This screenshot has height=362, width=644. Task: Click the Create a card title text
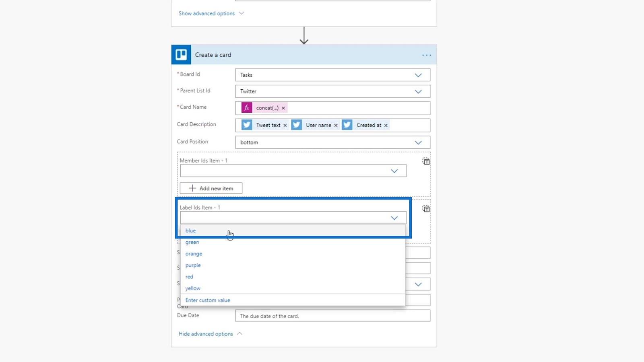(213, 55)
